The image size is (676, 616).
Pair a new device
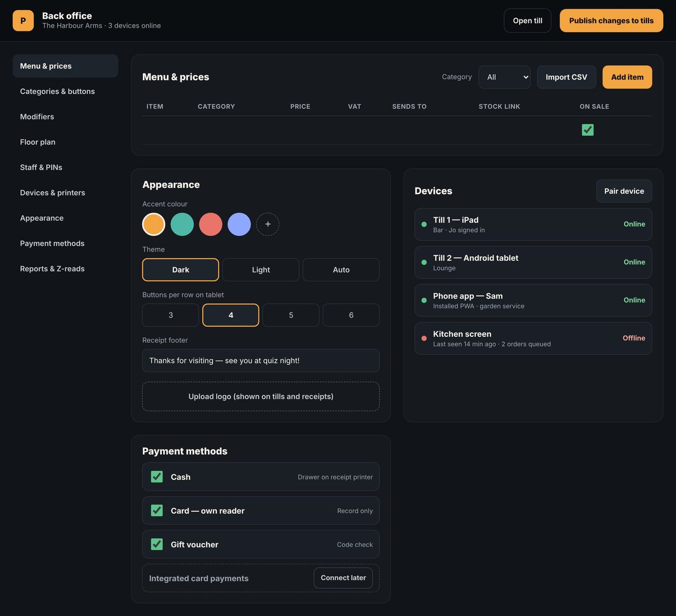(x=624, y=191)
